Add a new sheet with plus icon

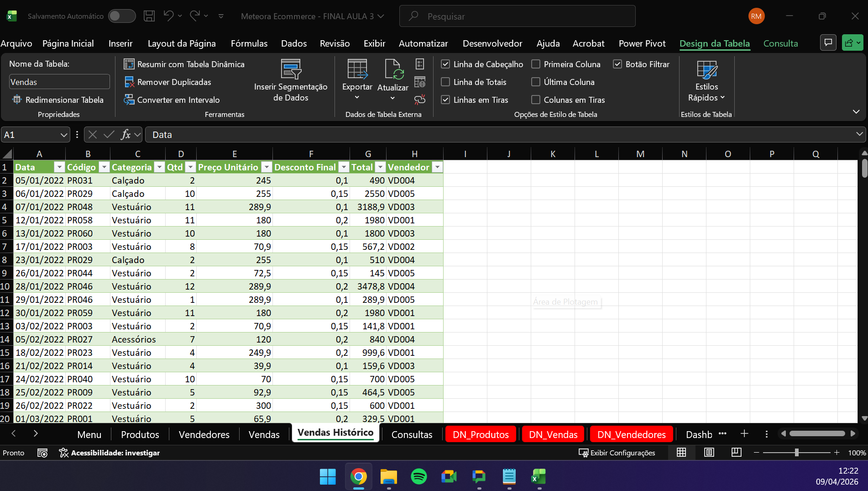pos(744,434)
